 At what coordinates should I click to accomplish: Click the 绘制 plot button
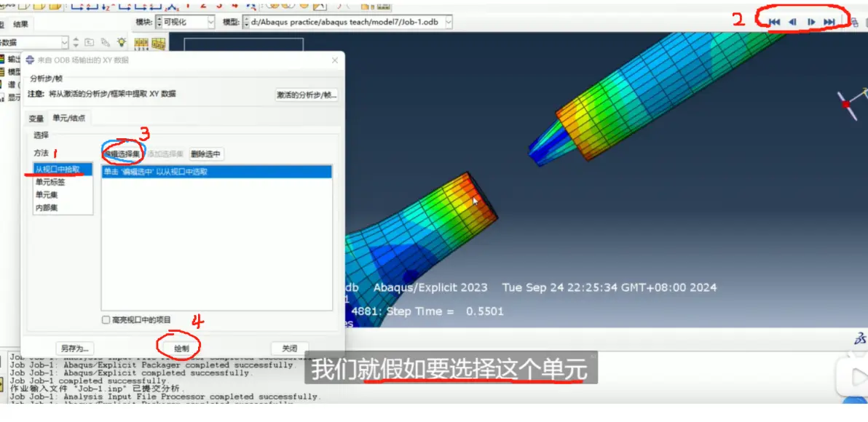point(181,349)
